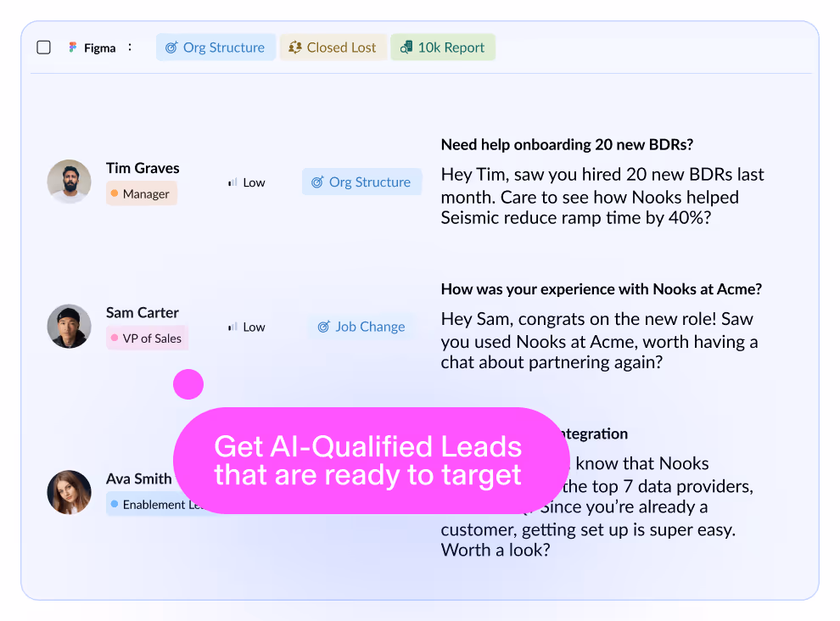Open Tim Graves' avatar photo
This screenshot has height=621, width=840.
tap(69, 181)
